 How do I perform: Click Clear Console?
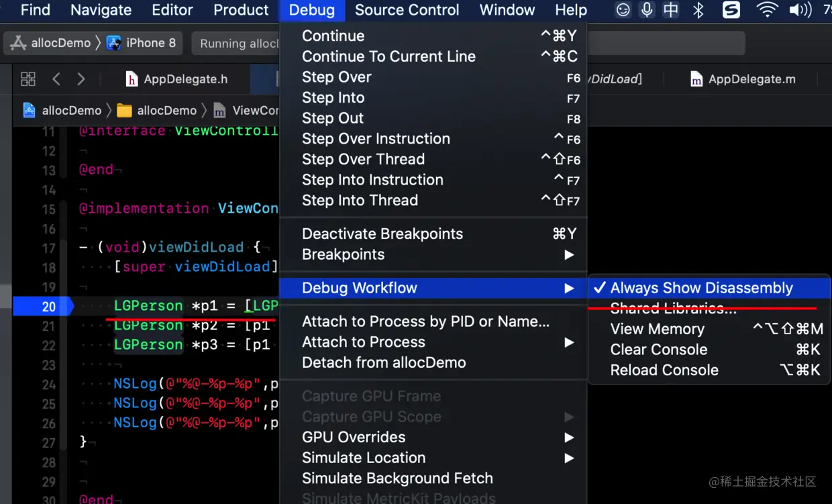[x=659, y=350]
